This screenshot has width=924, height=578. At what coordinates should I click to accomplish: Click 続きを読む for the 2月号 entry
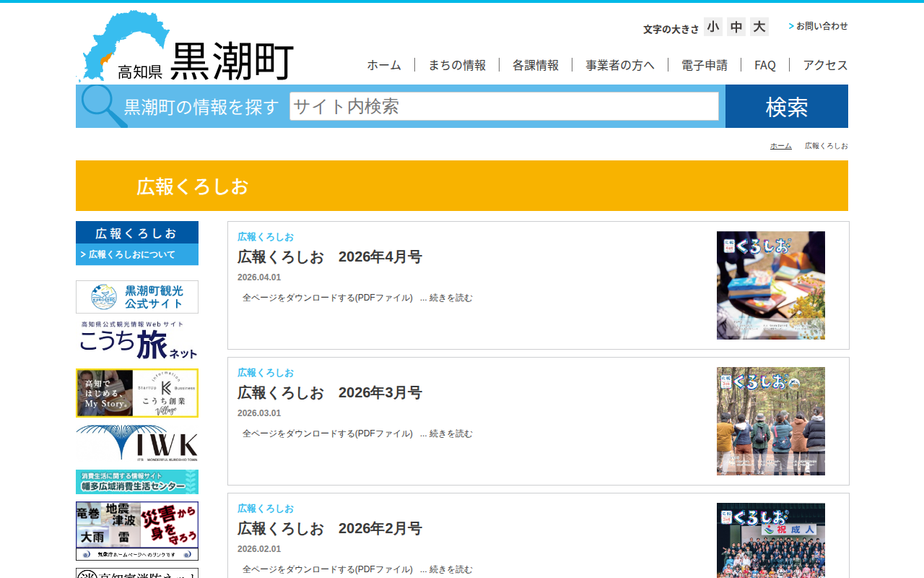pyautogui.click(x=451, y=569)
